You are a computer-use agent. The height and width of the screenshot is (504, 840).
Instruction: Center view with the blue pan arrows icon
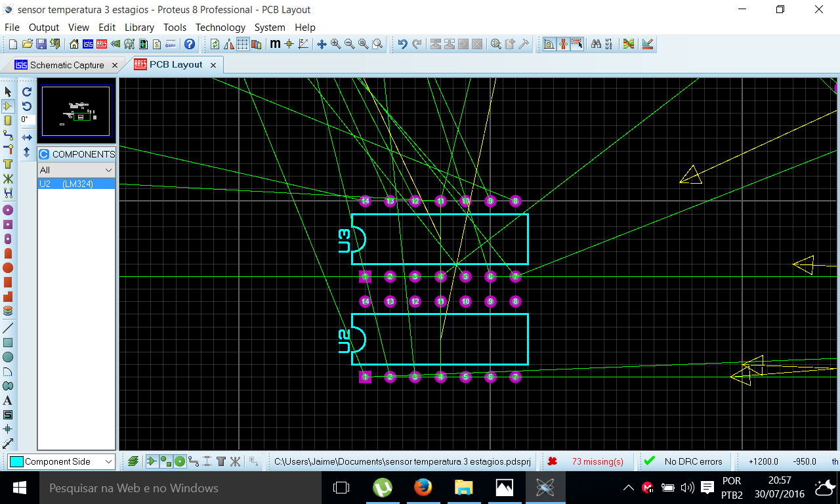click(322, 44)
